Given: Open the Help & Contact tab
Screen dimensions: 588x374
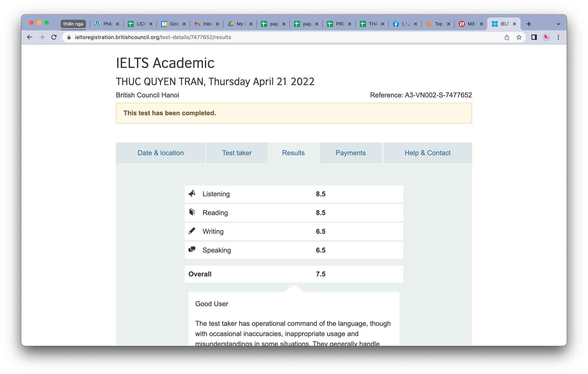Looking at the screenshot, I should click(427, 153).
